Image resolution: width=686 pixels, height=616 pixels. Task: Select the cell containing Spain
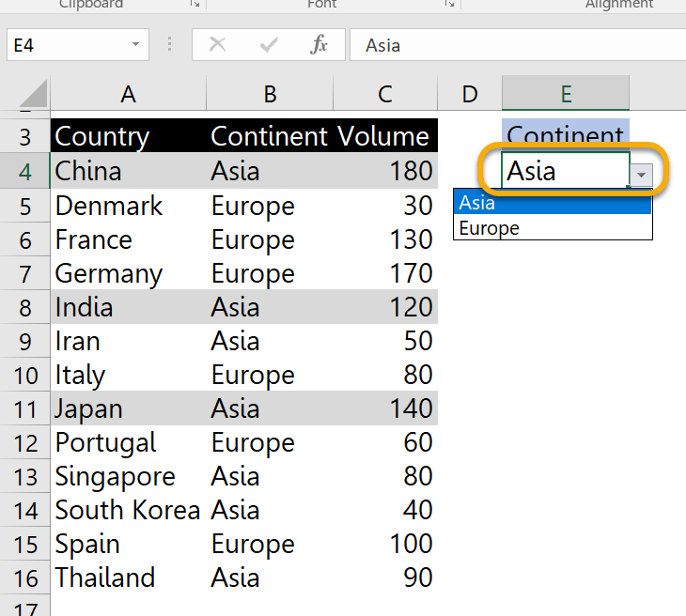(129, 545)
